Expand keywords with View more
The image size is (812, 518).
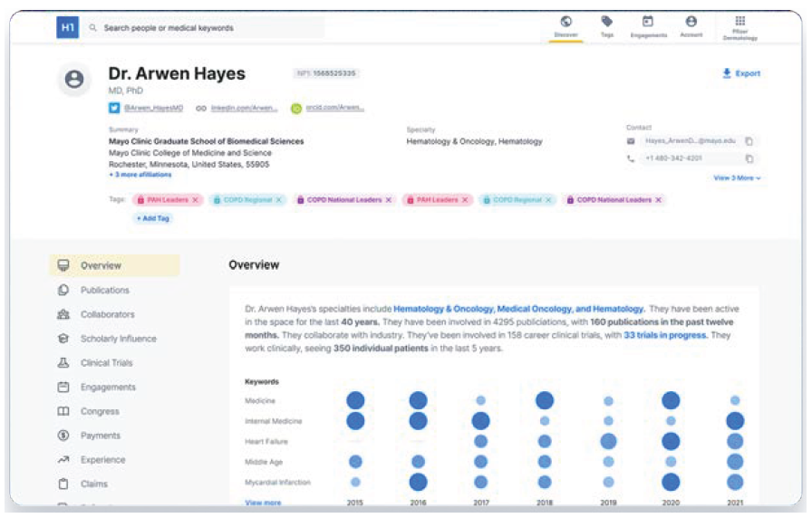[x=263, y=503]
